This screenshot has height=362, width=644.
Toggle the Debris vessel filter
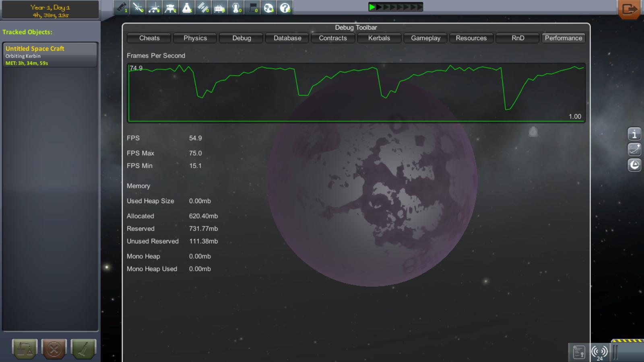(x=122, y=8)
